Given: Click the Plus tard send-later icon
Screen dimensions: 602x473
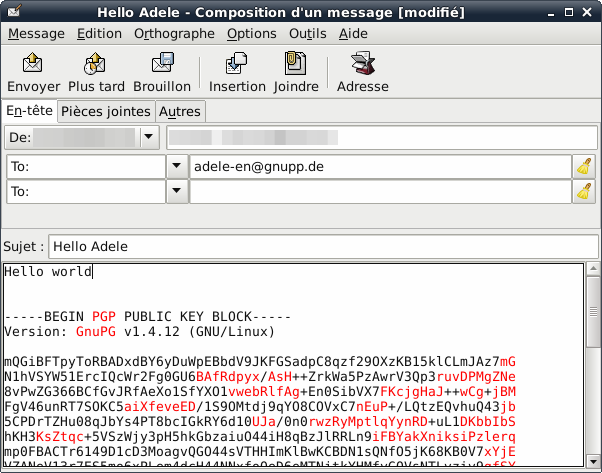Looking at the screenshot, I should (97, 65).
